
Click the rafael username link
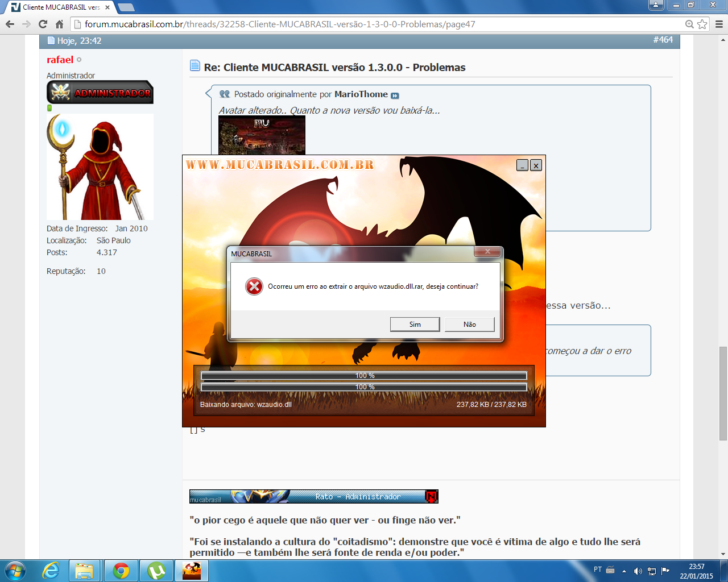(x=60, y=60)
